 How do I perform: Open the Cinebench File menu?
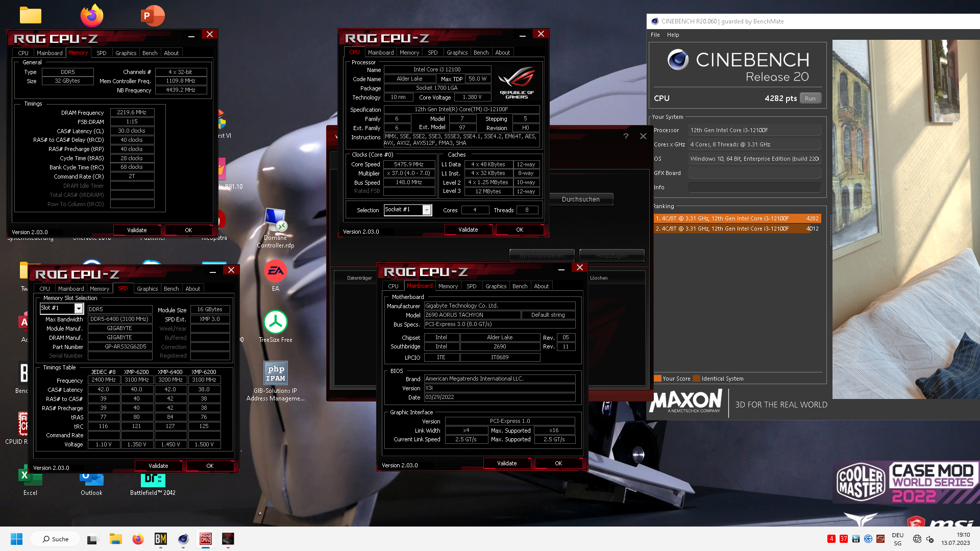655,35
